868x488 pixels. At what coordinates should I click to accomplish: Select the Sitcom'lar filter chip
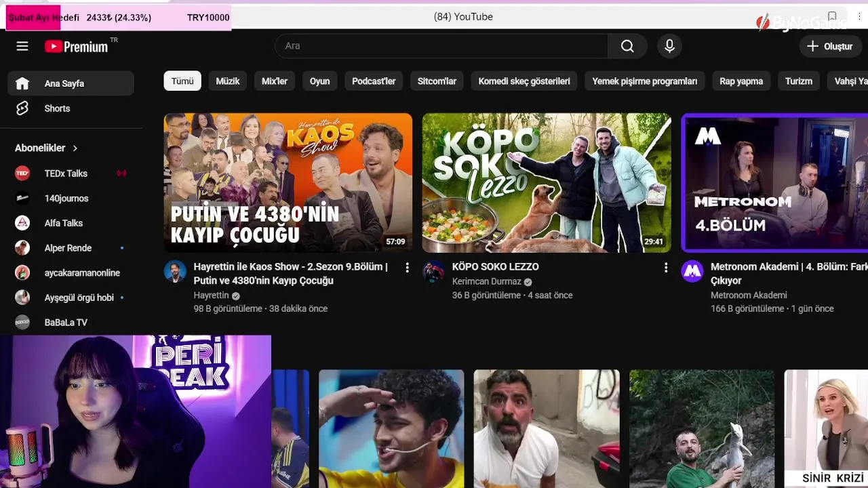coord(437,81)
